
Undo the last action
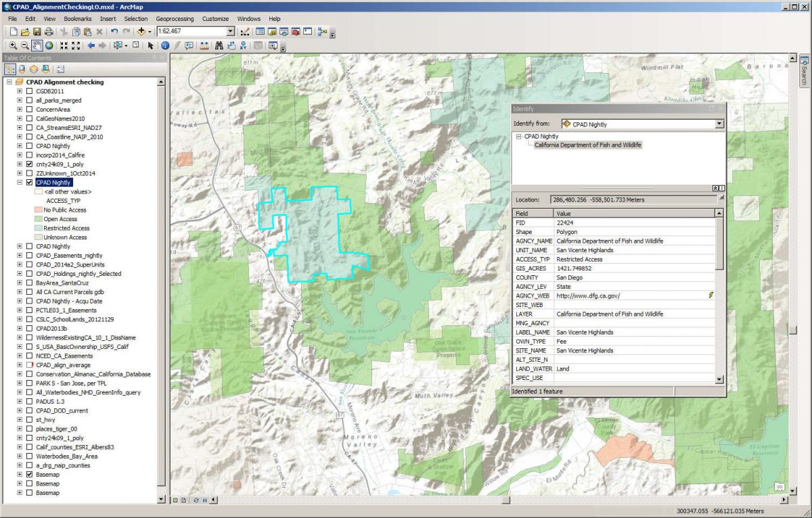point(114,32)
